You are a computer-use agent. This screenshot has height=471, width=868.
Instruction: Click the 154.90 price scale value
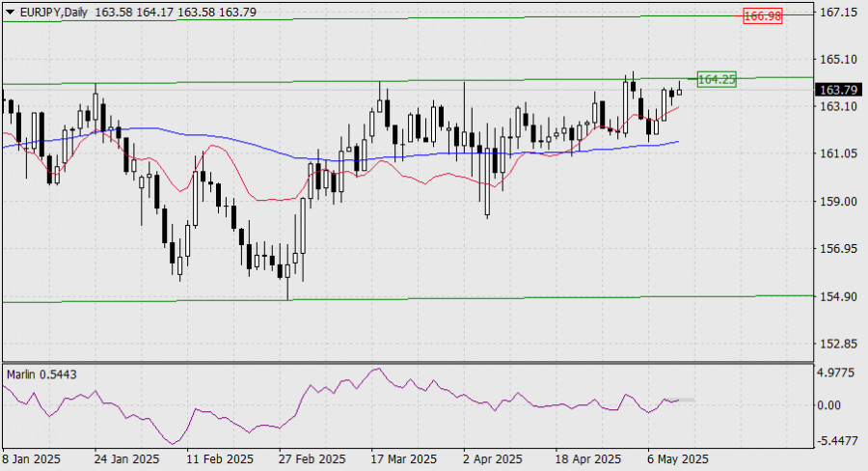(838, 296)
